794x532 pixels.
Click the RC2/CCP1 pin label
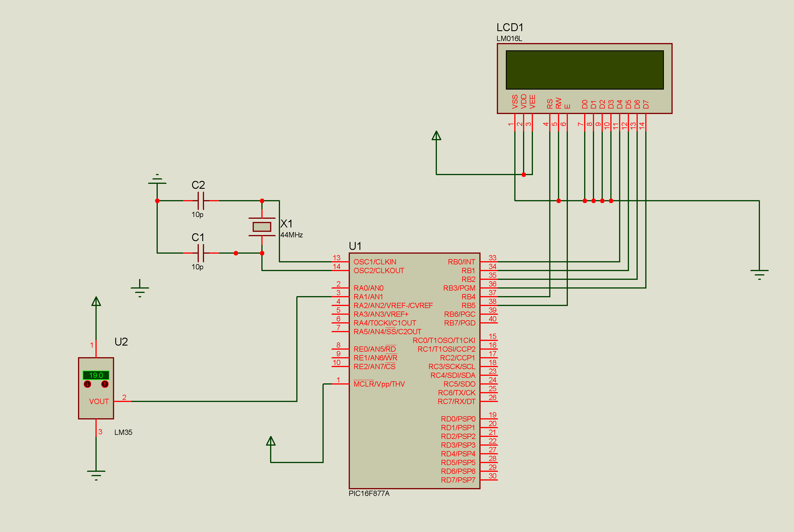[458, 358]
